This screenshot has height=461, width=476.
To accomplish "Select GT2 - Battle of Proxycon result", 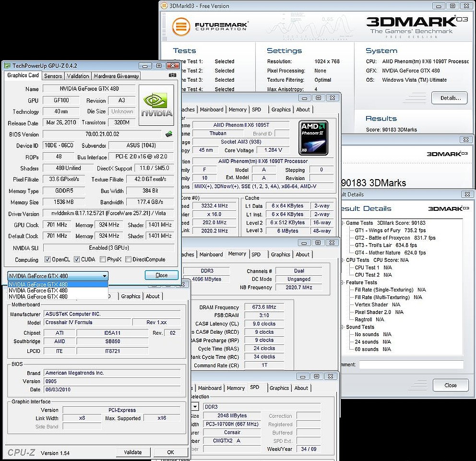I will click(x=395, y=238).
